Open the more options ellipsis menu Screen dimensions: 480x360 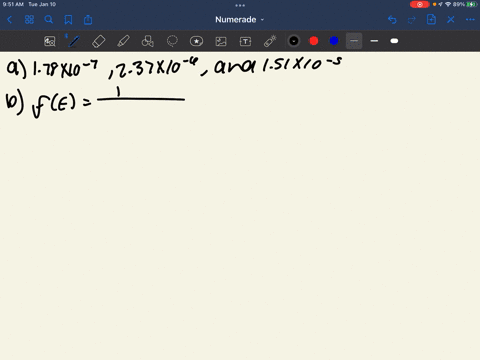[470, 20]
